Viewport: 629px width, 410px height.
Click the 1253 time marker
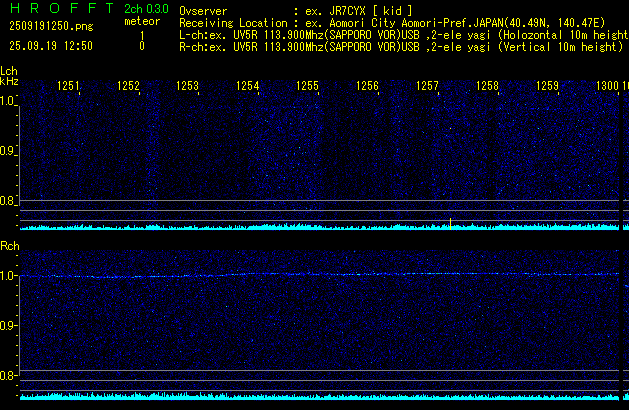click(x=188, y=87)
